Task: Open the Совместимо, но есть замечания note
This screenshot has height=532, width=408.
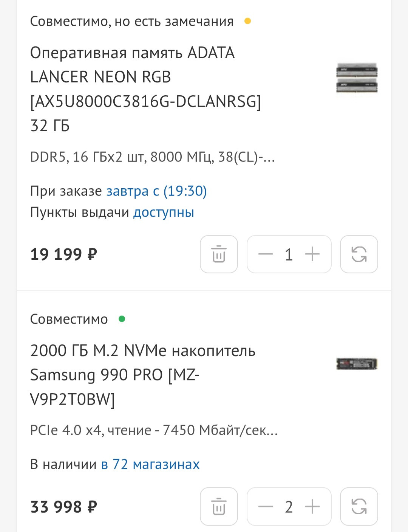Action: point(132,22)
